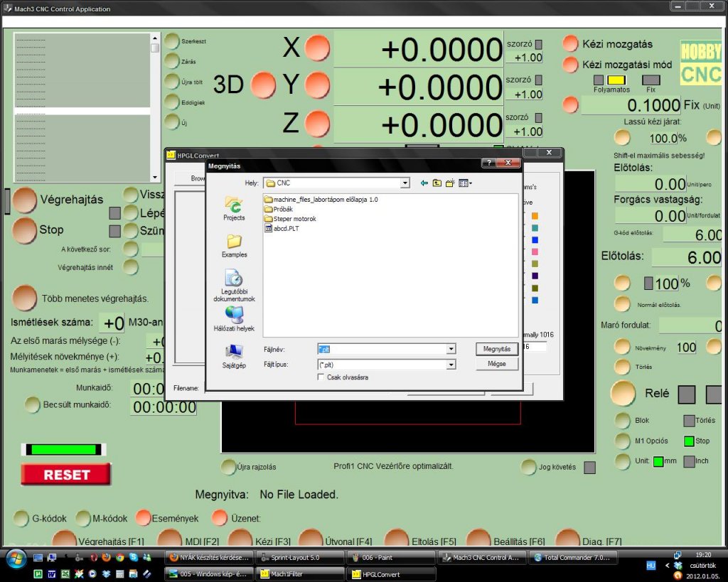Click the Újra tölt reload button
This screenshot has height=582, width=728.
pyautogui.click(x=172, y=81)
